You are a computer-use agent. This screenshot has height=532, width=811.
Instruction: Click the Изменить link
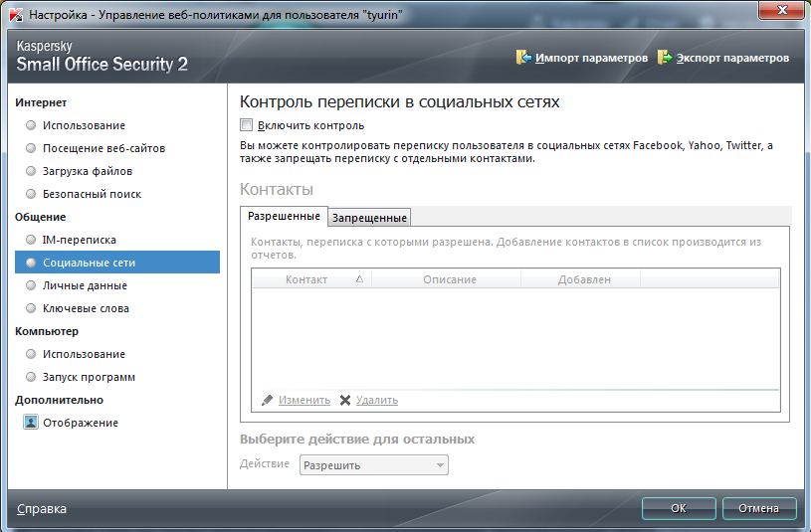pos(304,400)
